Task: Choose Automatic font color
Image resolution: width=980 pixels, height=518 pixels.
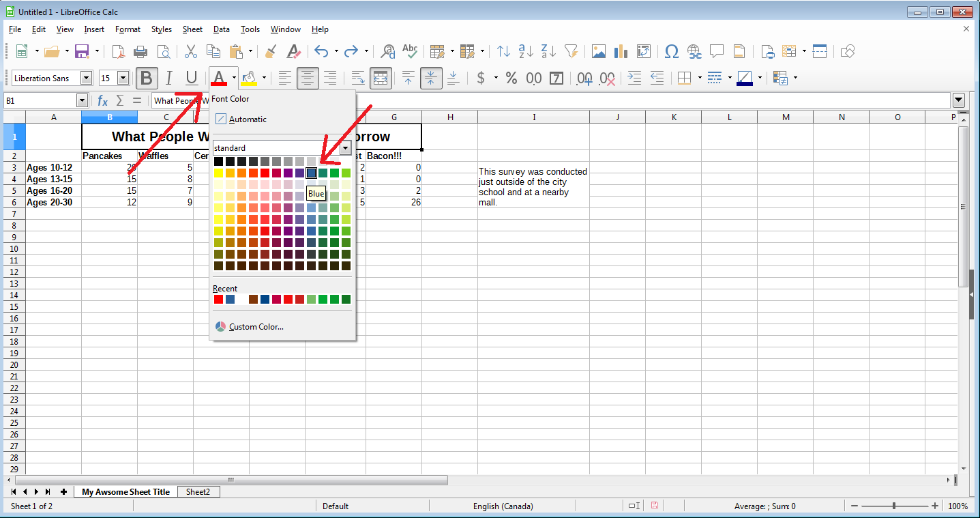Action: coord(241,119)
